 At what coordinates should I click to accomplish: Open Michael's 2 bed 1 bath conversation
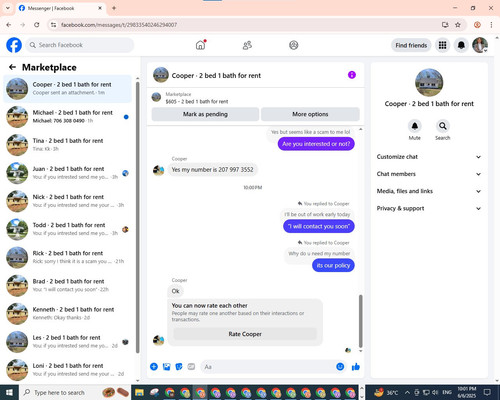(x=67, y=117)
